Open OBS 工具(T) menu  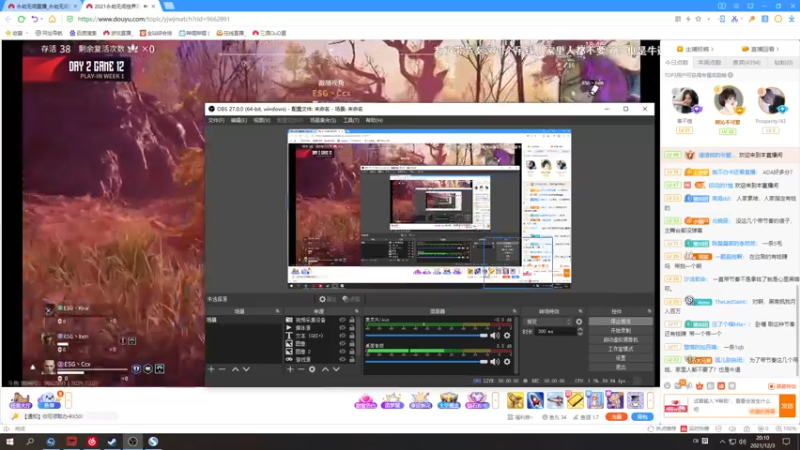coord(351,120)
